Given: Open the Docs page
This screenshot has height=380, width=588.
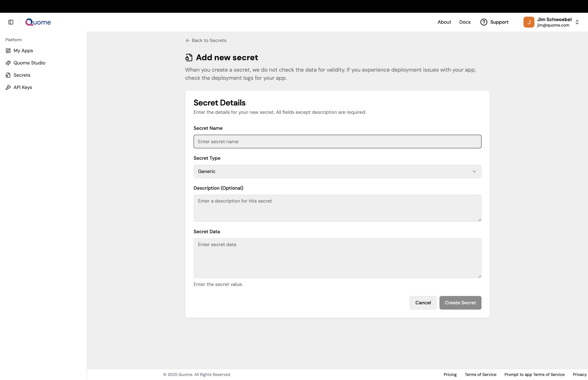Looking at the screenshot, I should (x=465, y=22).
